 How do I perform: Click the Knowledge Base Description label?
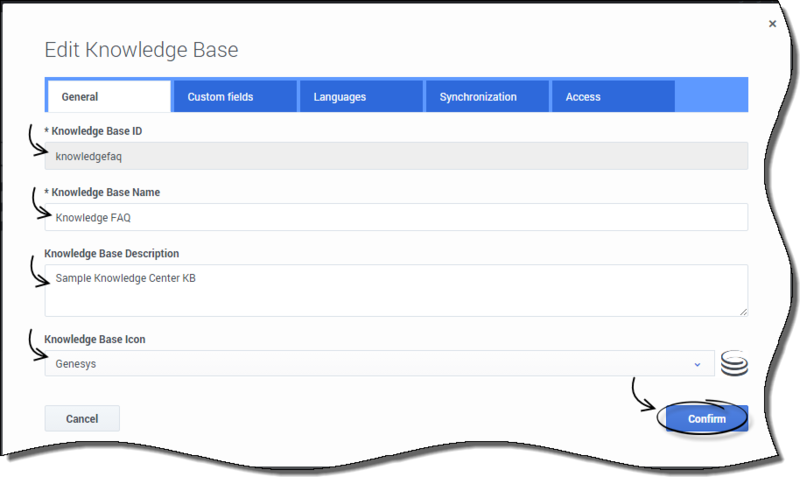(x=112, y=254)
